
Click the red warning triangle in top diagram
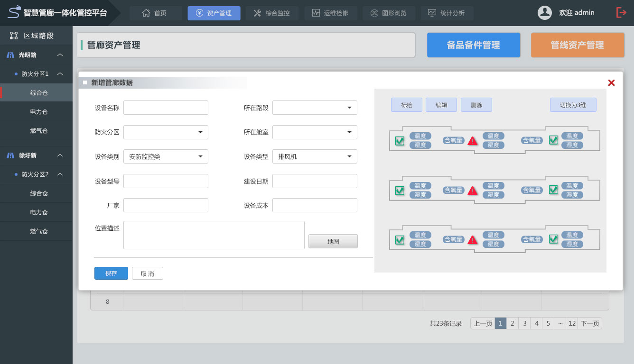[472, 141]
